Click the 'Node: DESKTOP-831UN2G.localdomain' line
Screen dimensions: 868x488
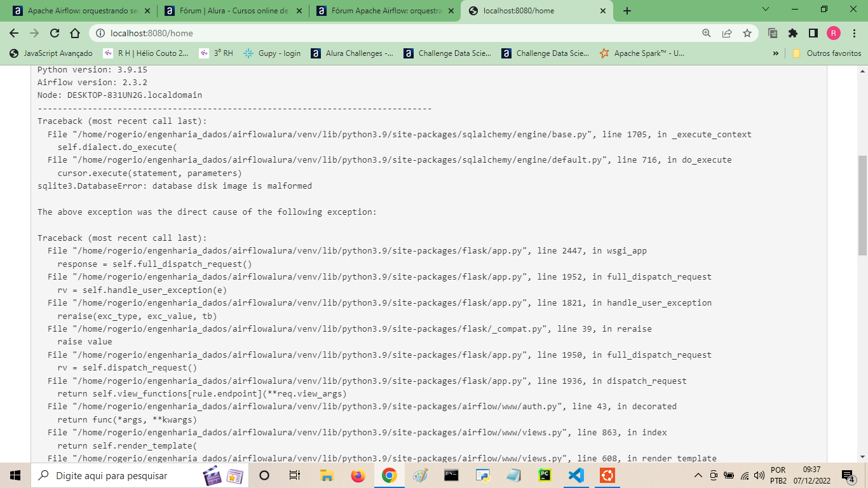point(119,95)
